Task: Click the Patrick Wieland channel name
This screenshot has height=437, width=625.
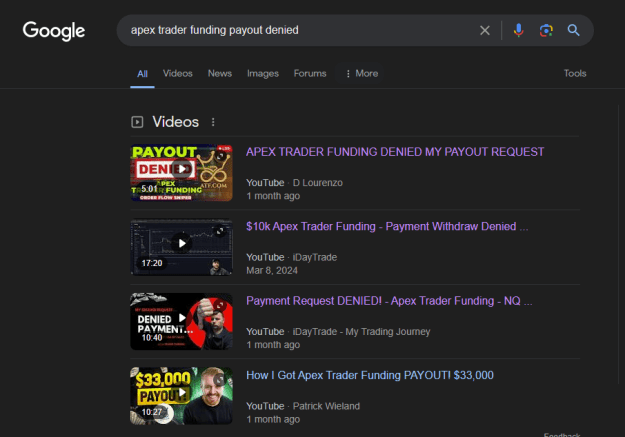Action: (x=326, y=406)
